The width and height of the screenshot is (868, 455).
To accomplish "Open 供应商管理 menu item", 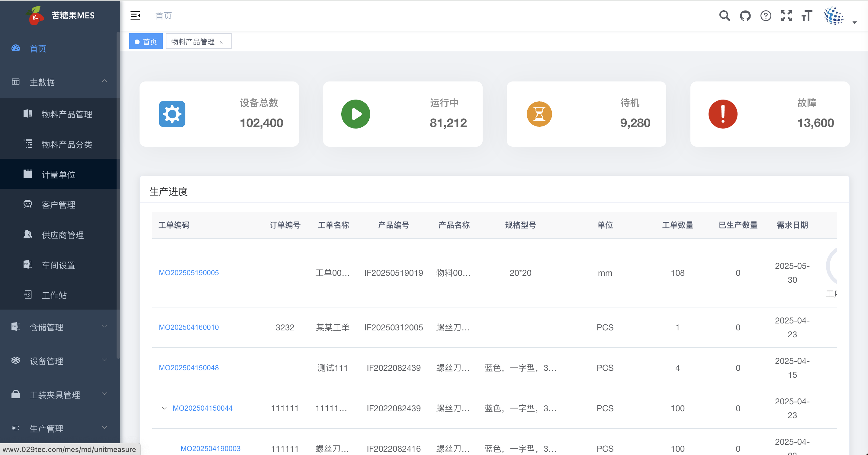I will point(60,234).
